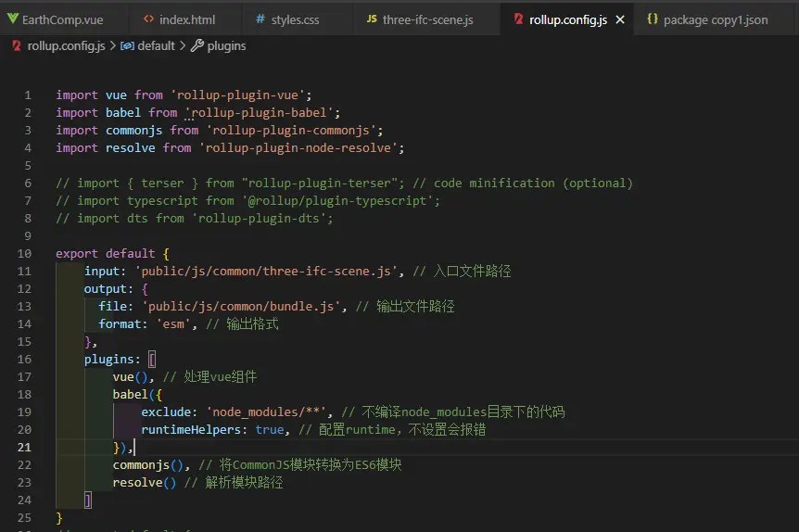Click the 'code minification (optional)' comment

[x=533, y=184]
